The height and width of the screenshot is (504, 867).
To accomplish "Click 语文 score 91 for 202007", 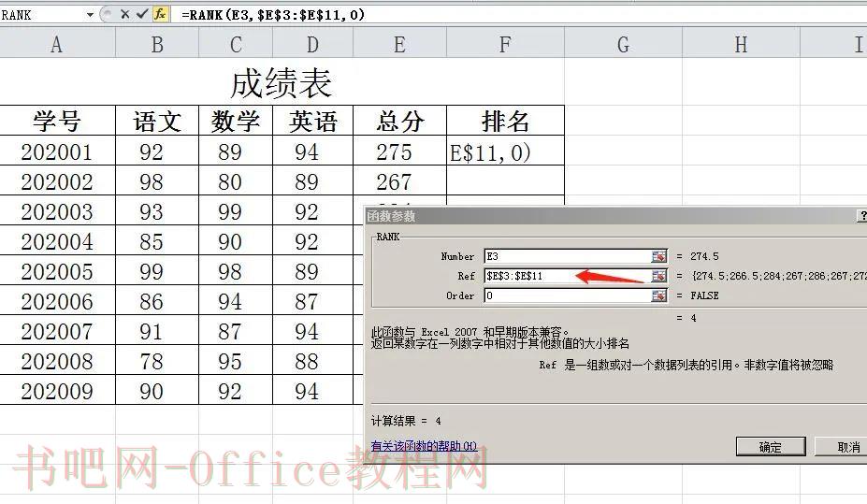I will 157,330.
